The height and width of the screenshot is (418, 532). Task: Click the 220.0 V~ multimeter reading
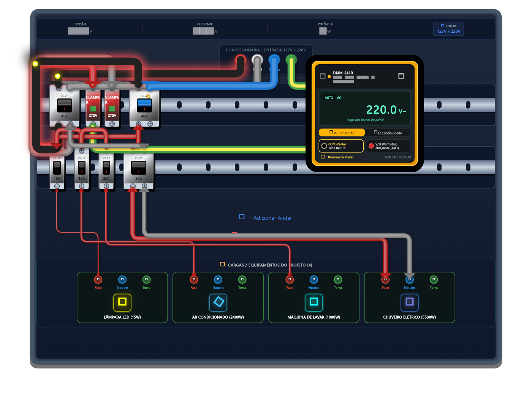pos(386,110)
